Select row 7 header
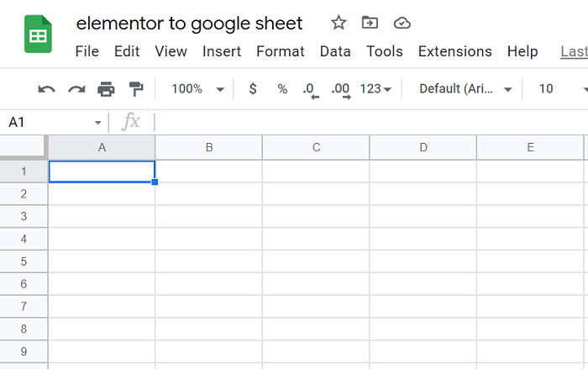 point(24,307)
